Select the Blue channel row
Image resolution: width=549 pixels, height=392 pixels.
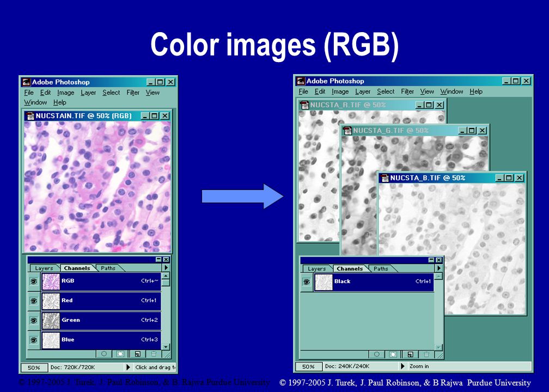click(x=101, y=340)
